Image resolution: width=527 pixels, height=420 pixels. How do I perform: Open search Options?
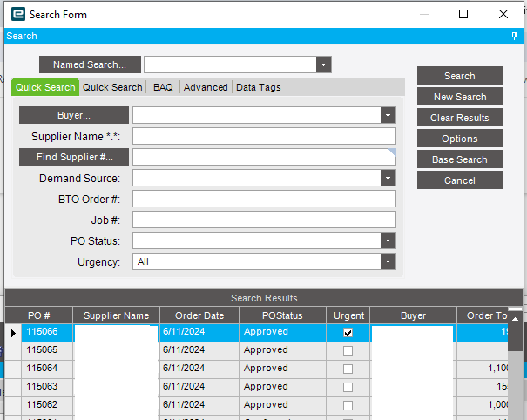click(x=460, y=139)
